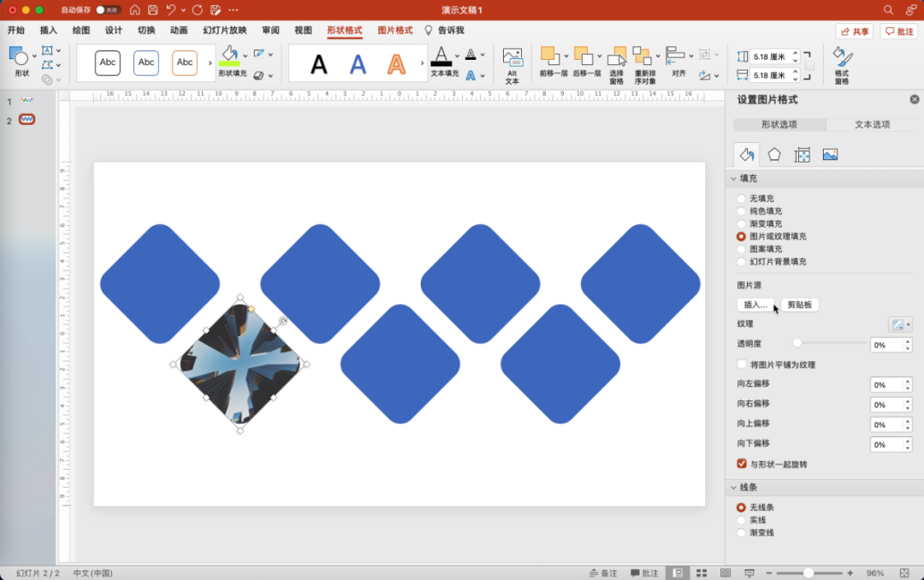Open the 对齐 dropdown arrow
Screen dimensions: 924x580
pyautogui.click(x=691, y=56)
